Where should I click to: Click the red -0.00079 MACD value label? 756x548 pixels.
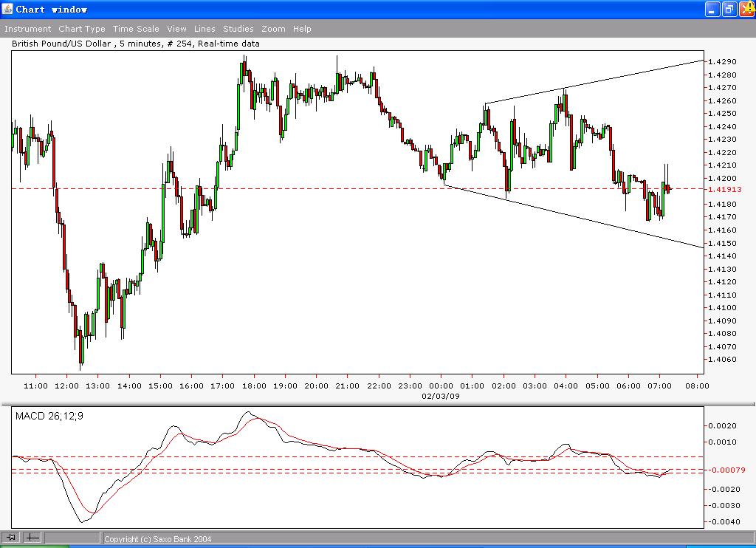[x=726, y=470]
